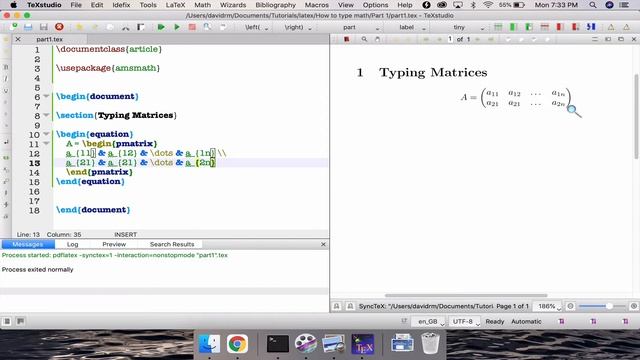Open Finder from the Dock
This screenshot has width=640, height=360.
point(209,344)
